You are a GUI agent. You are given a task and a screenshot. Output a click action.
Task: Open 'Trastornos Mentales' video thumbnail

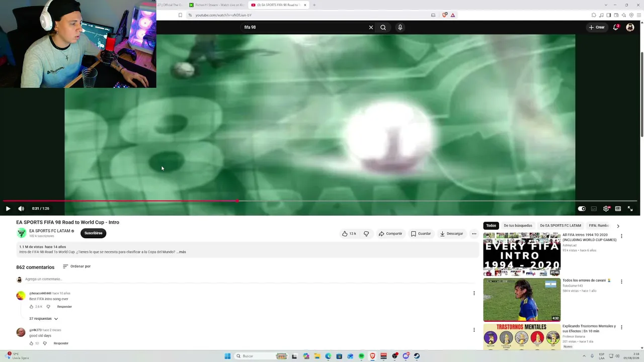point(522,337)
